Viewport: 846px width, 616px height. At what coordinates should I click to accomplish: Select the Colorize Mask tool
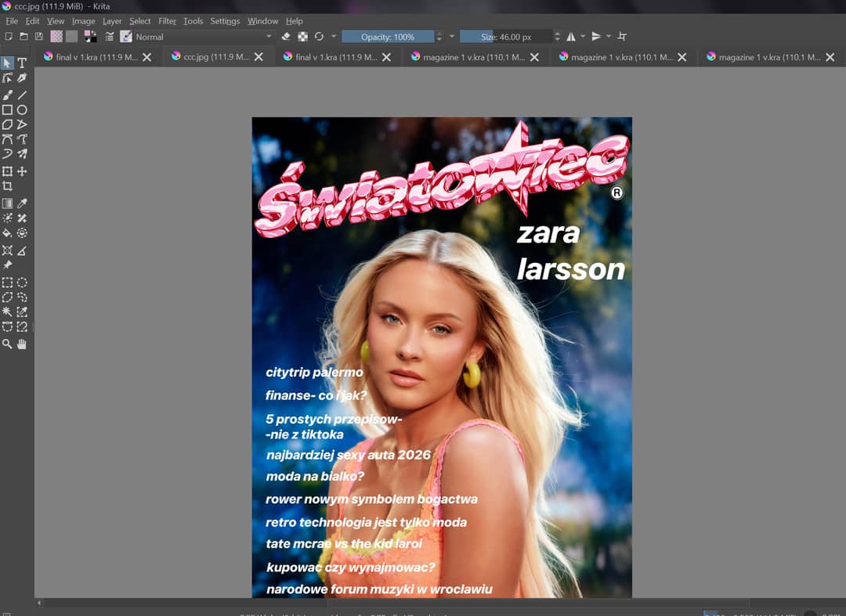click(7, 218)
